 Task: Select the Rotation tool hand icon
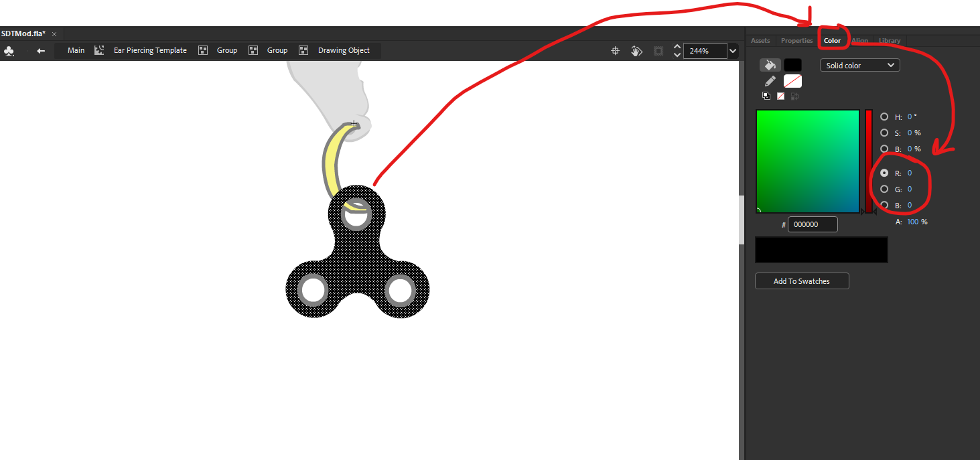coord(636,51)
